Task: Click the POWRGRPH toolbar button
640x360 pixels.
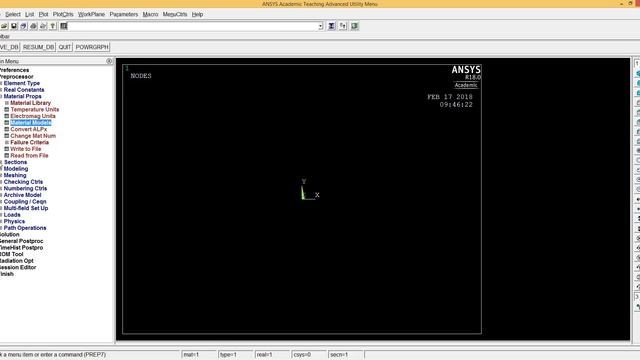Action: tap(92, 47)
